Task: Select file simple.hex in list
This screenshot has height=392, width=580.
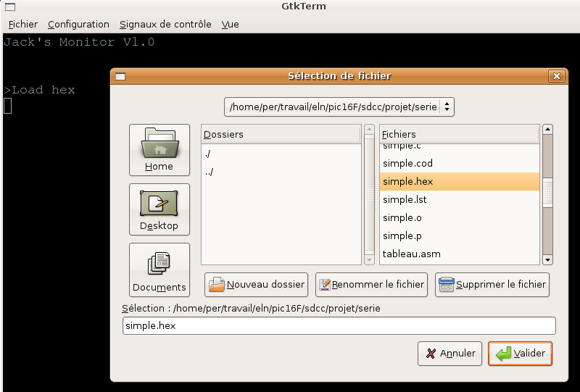Action: pyautogui.click(x=460, y=181)
